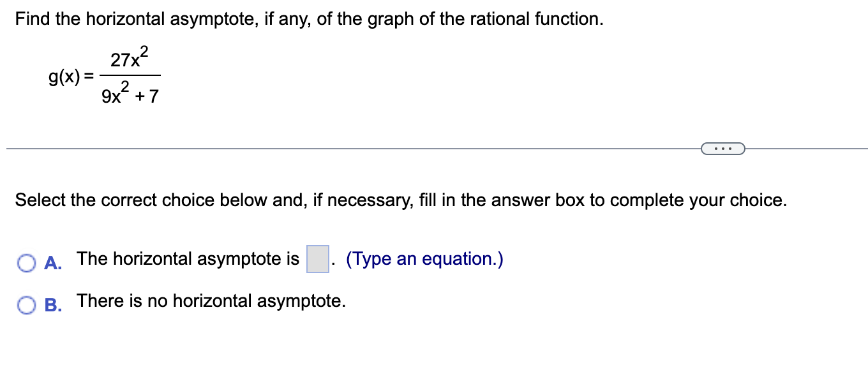Select radio button for choice A

click(x=26, y=262)
